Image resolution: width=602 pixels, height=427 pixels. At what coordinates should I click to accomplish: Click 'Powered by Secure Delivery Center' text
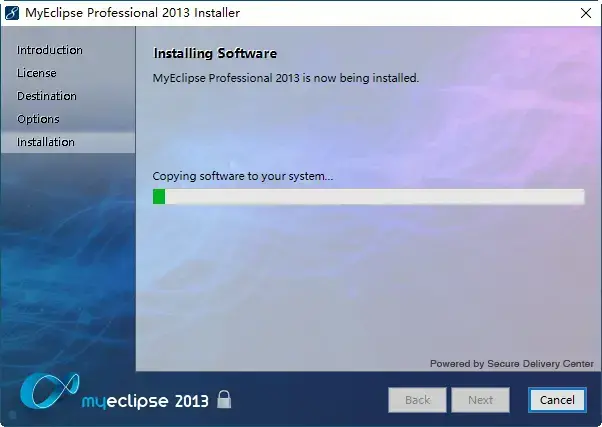point(512,364)
